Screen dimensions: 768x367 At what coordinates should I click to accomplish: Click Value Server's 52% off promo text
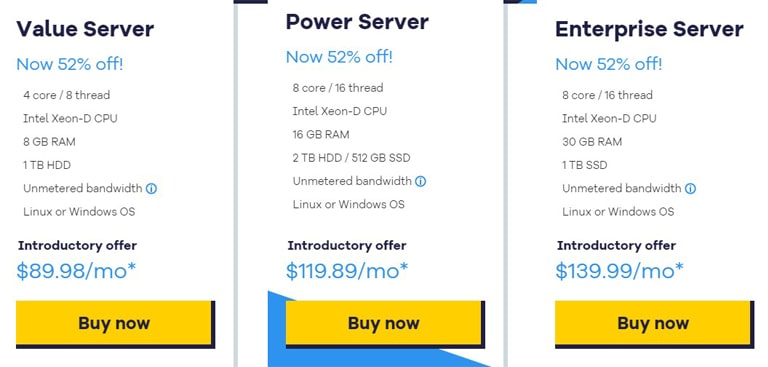click(70, 64)
